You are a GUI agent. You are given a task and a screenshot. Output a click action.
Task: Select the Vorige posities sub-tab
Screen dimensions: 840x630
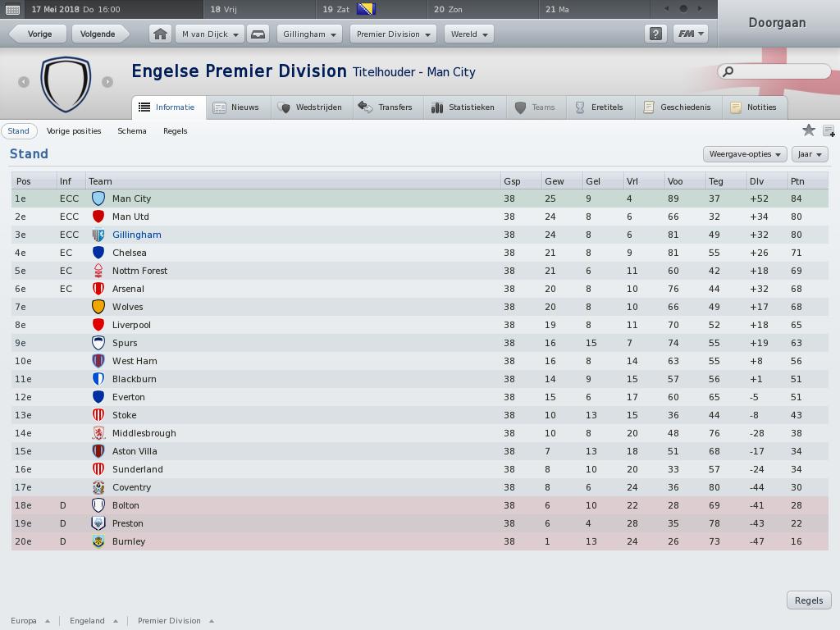pyautogui.click(x=74, y=131)
